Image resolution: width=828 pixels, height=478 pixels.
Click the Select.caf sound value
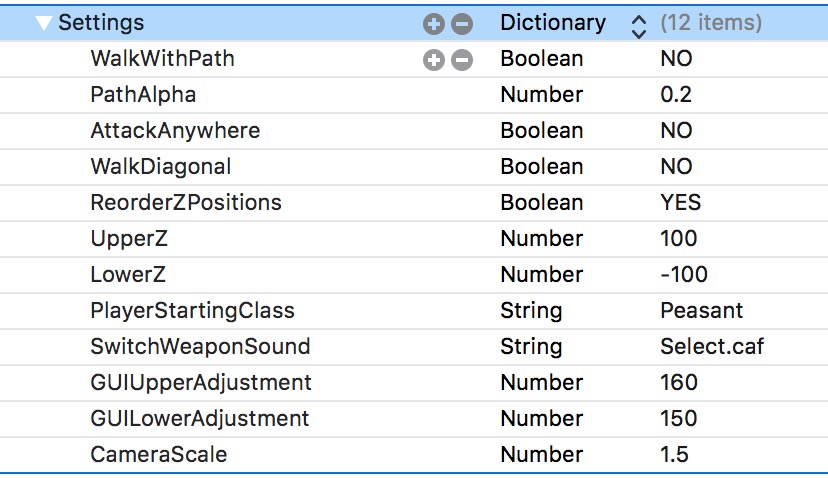click(x=712, y=347)
